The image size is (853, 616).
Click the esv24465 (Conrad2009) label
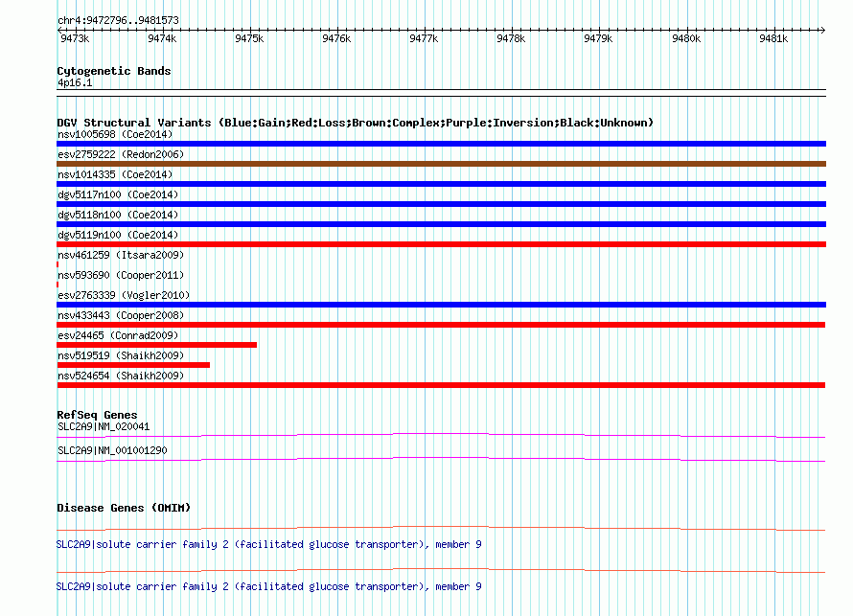(118, 335)
